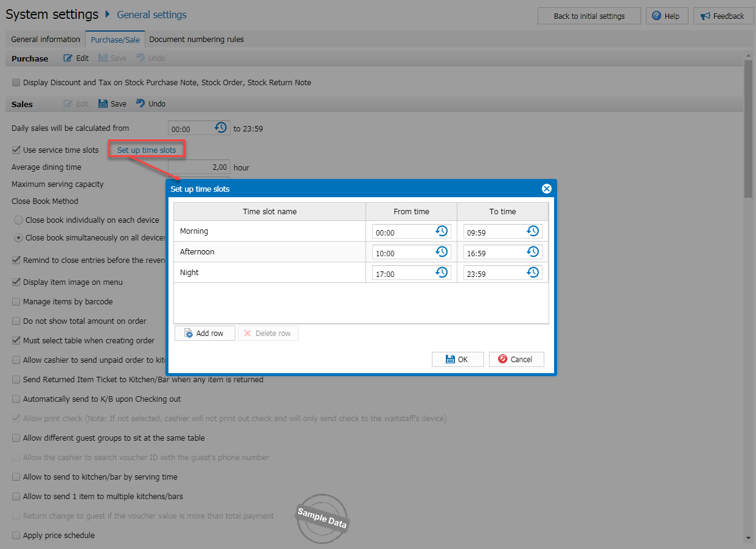Click the clock icon for Morning To time
Screen dimensions: 756x549
[533, 231]
